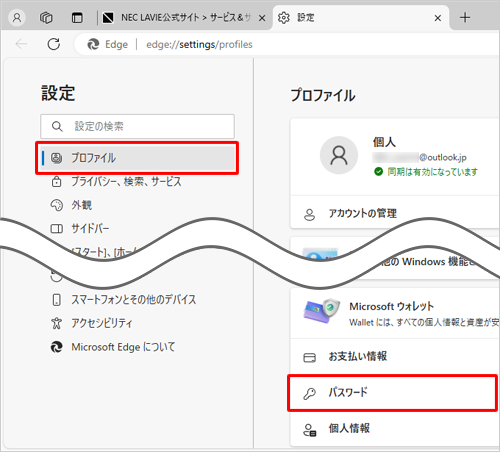Screen dimensions: 500x452
Task: Open 外観 settings section
Action: pyautogui.click(x=82, y=205)
